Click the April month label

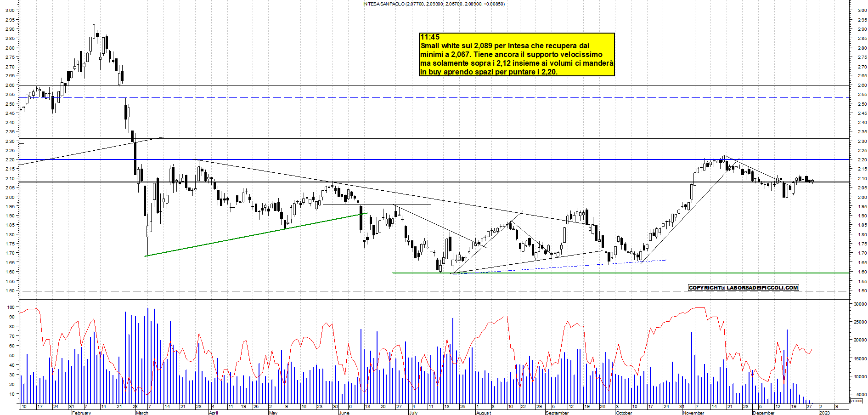click(213, 413)
